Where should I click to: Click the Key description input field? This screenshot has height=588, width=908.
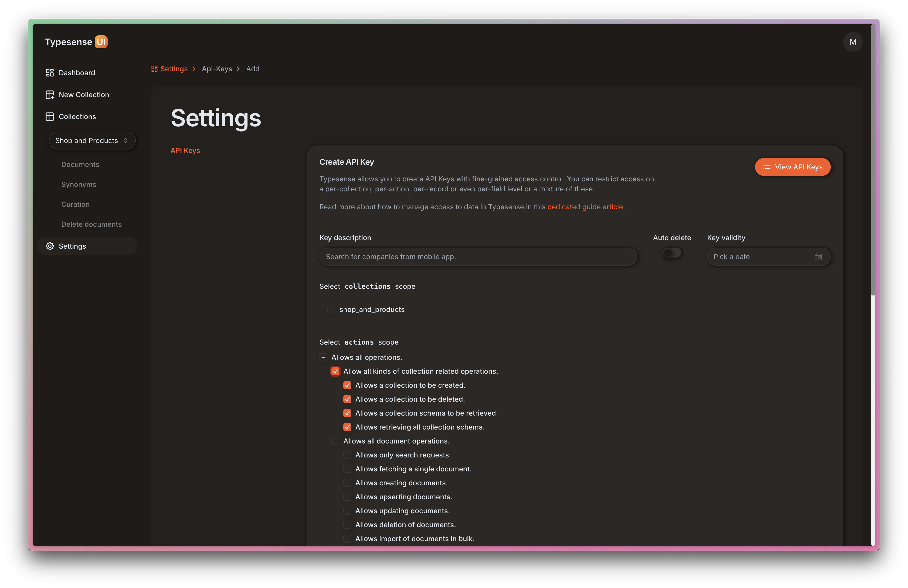[478, 257]
